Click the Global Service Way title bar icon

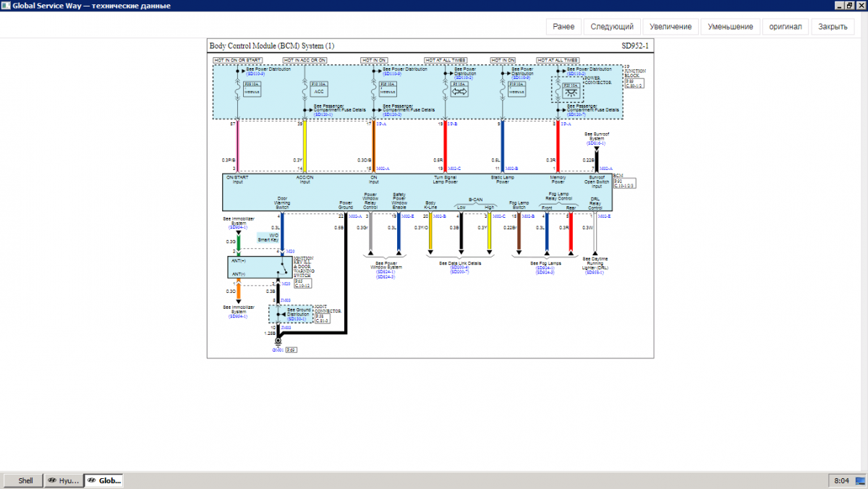pos(6,5)
